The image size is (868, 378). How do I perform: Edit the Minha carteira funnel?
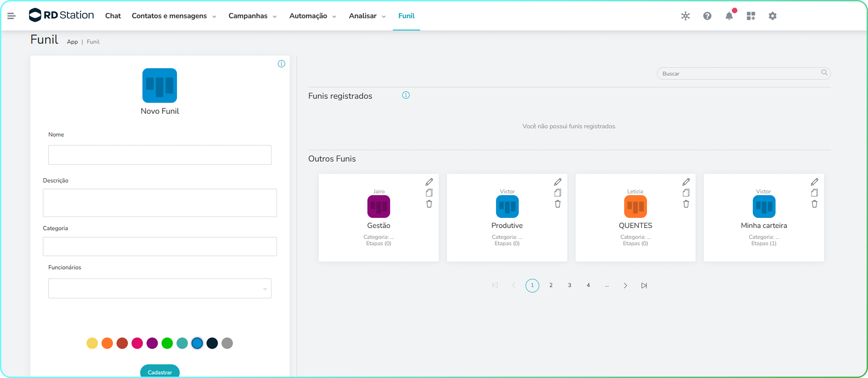coord(814,182)
